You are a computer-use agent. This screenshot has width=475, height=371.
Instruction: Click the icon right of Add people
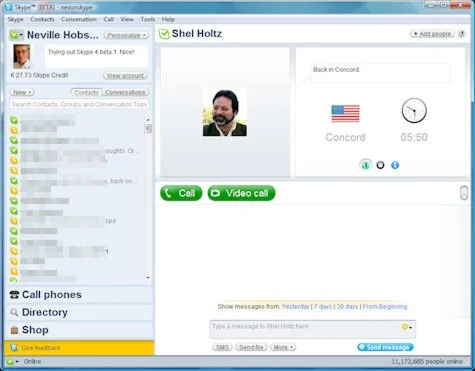(462, 34)
